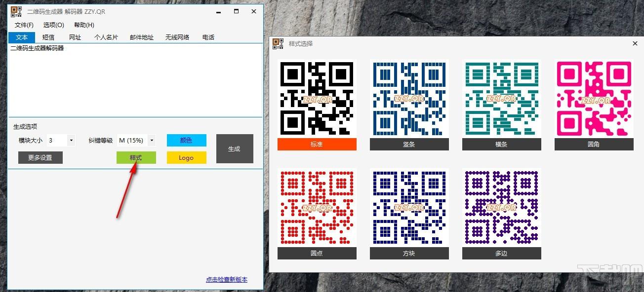The image size is (644, 292).
Task: Close the main QR generator window
Action: 254,11
